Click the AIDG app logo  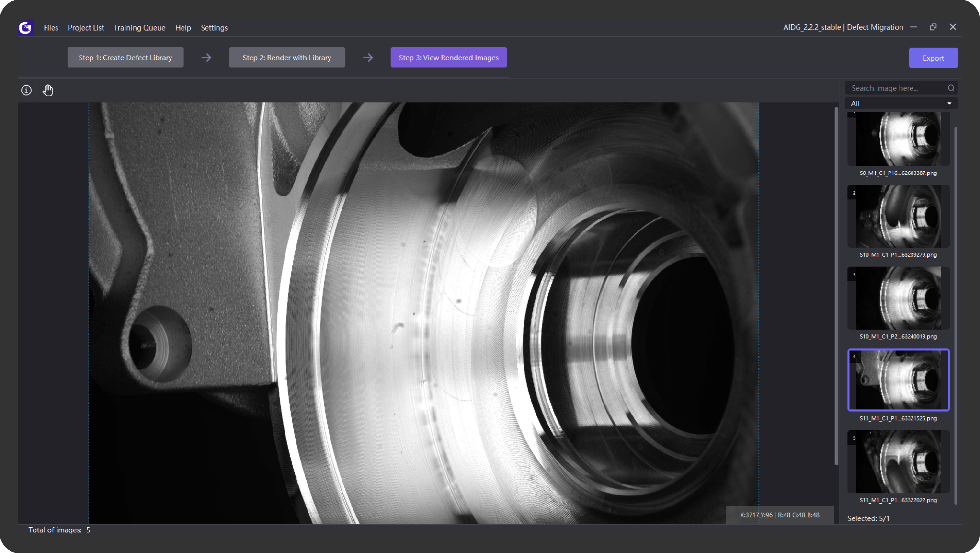[x=25, y=28]
